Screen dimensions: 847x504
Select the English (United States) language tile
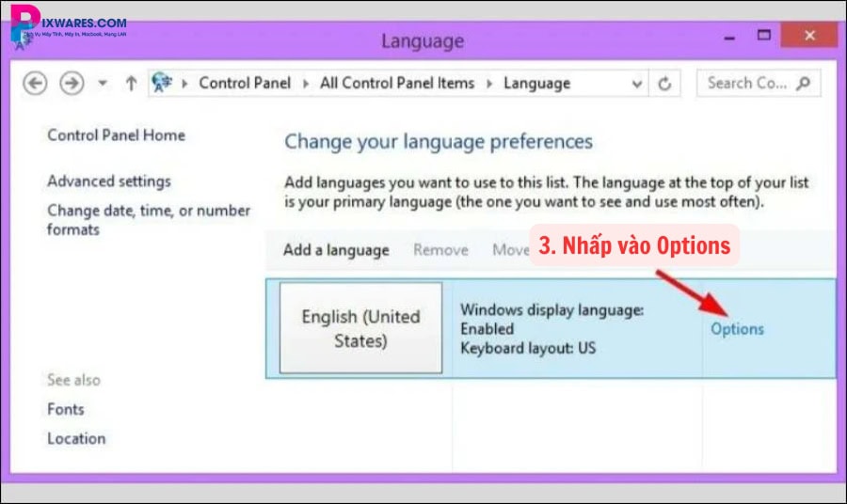[x=361, y=328]
